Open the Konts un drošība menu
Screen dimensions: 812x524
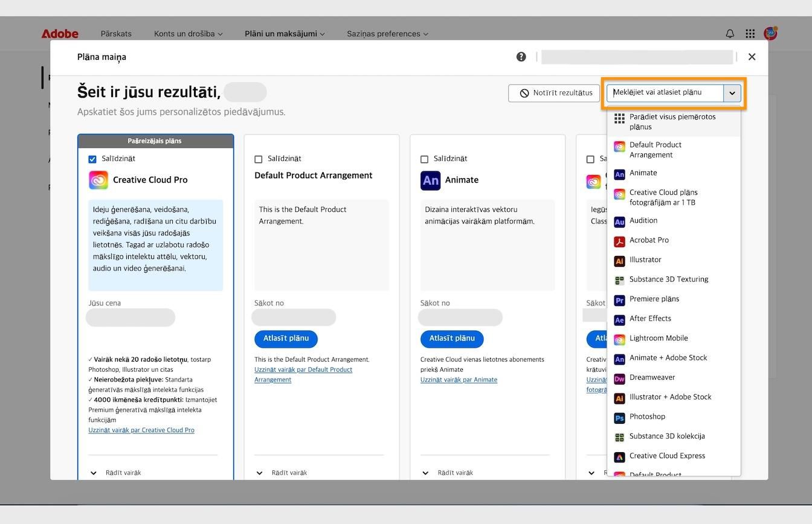(x=187, y=34)
